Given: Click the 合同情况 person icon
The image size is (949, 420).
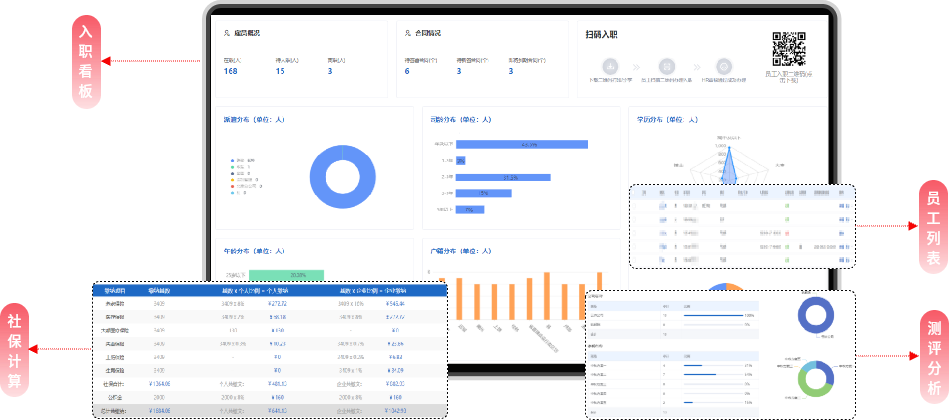Looking at the screenshot, I should [408, 33].
